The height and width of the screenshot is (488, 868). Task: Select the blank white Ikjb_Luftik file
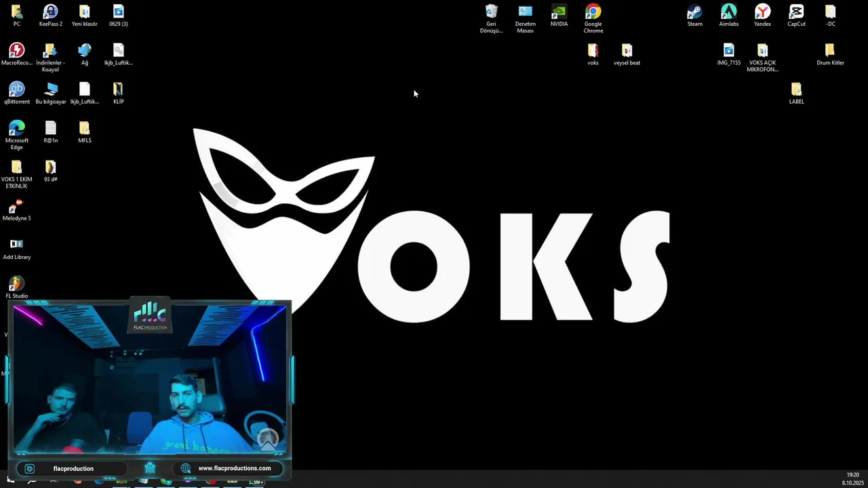click(85, 94)
